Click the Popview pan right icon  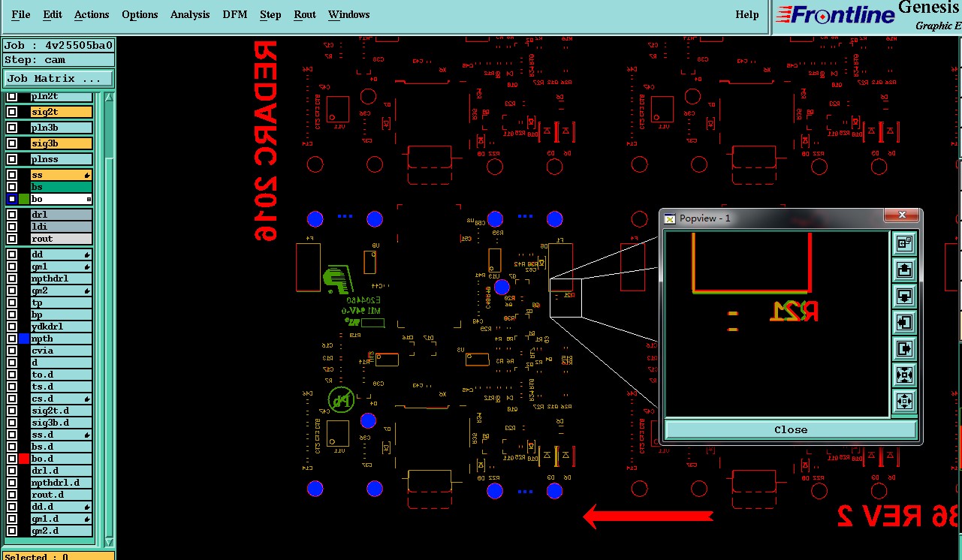(x=904, y=348)
